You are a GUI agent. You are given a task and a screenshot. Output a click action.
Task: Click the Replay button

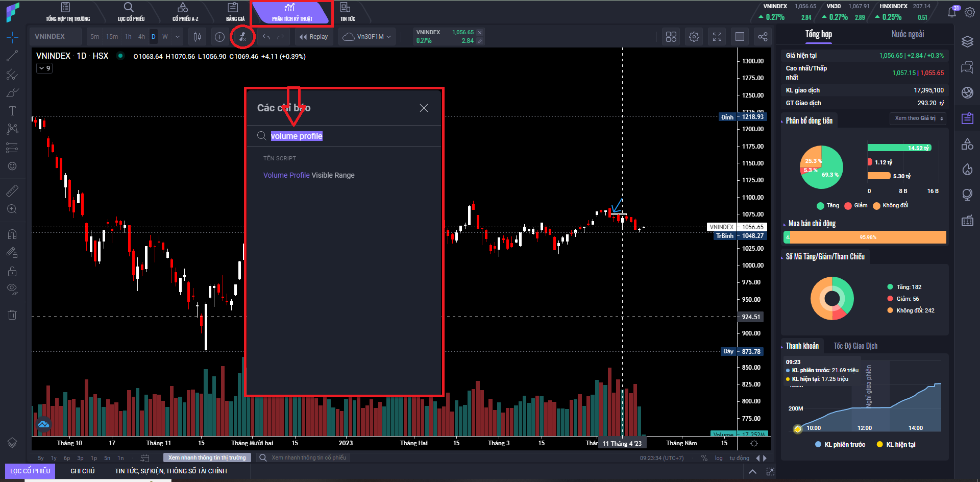(313, 37)
